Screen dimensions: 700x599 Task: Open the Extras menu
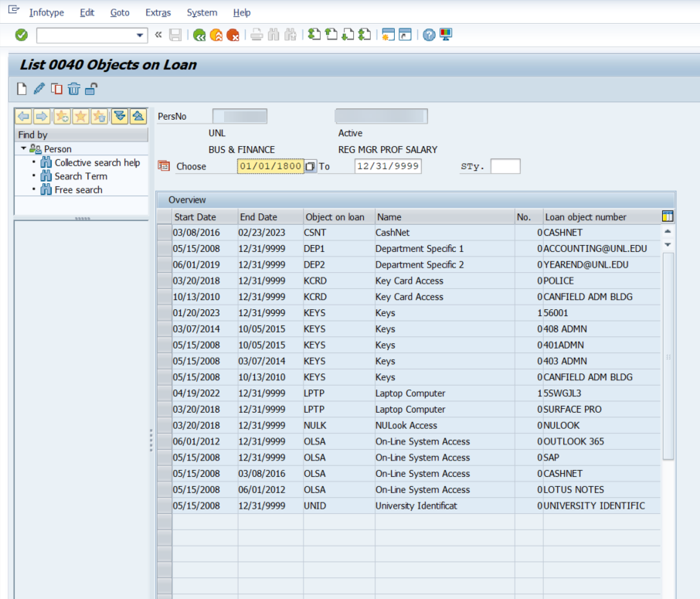(158, 12)
